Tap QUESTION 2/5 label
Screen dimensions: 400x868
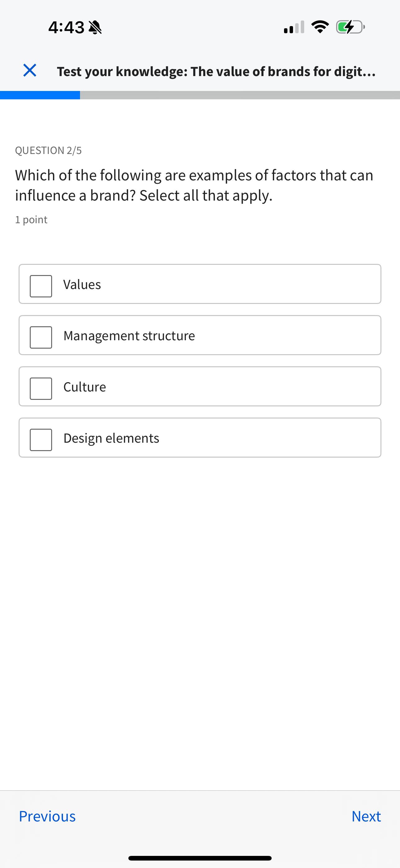tap(48, 150)
